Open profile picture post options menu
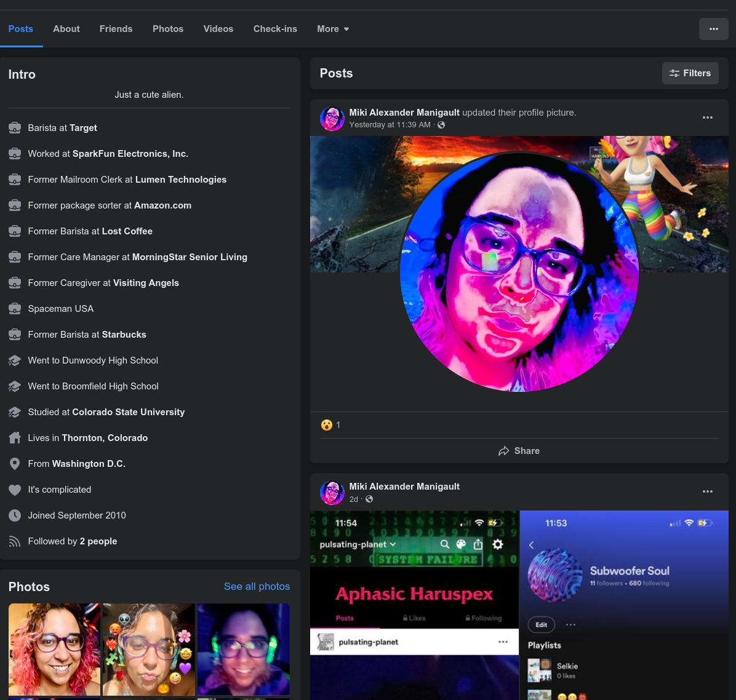This screenshot has width=736, height=700. click(707, 117)
